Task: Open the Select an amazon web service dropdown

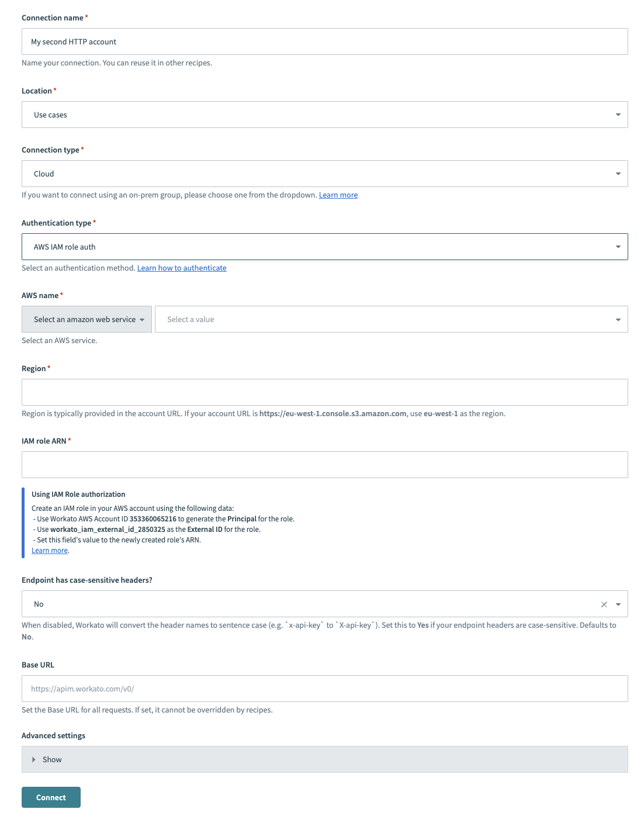Action: (x=86, y=319)
